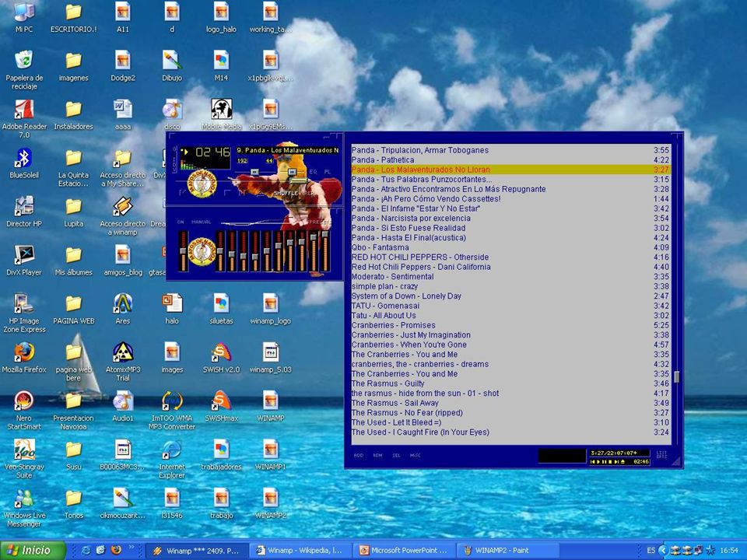Open the DivX Player shortcut
The height and width of the screenshot is (560, 747).
(x=24, y=261)
